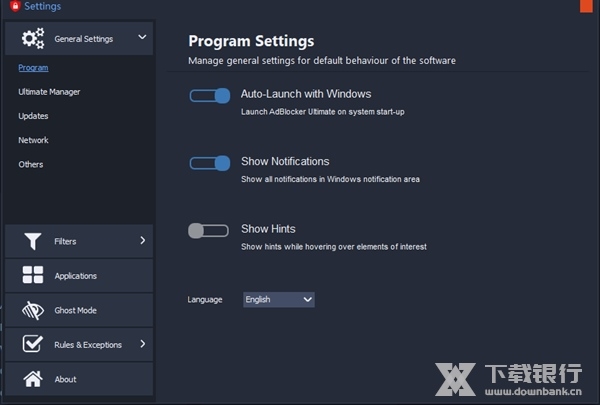Go to the Updates settings page
This screenshot has width=600, height=405.
(x=33, y=116)
